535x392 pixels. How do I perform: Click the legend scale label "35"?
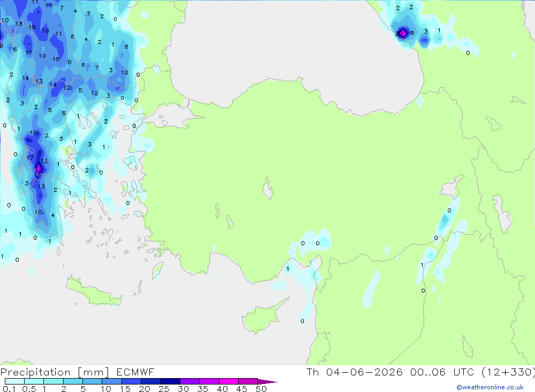click(203, 389)
